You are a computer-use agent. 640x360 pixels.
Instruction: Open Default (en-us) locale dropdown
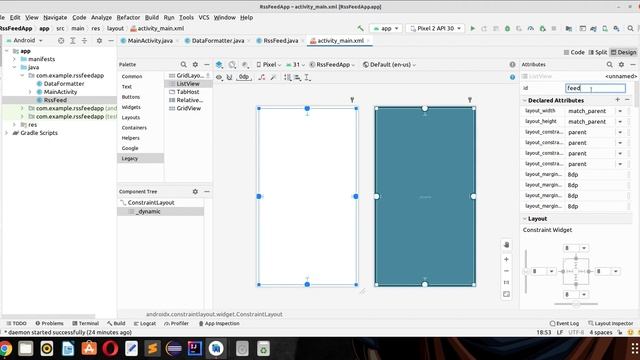coord(389,64)
